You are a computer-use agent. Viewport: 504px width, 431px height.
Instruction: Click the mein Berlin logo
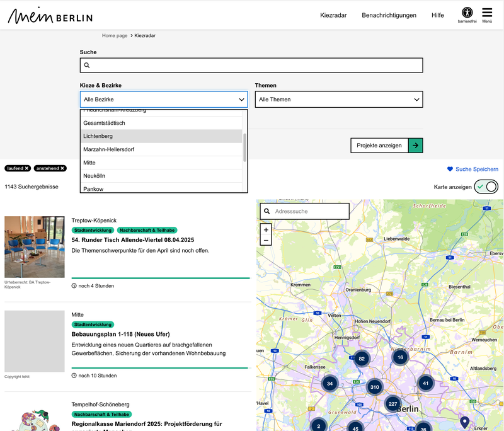pyautogui.click(x=50, y=15)
